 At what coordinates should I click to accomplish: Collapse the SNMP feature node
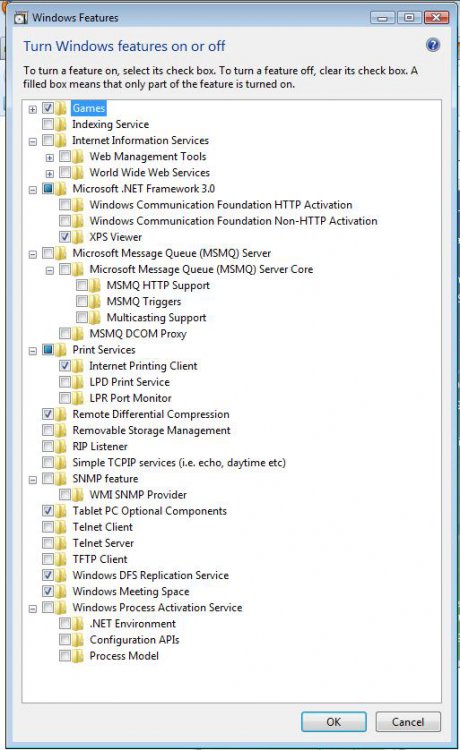33,480
